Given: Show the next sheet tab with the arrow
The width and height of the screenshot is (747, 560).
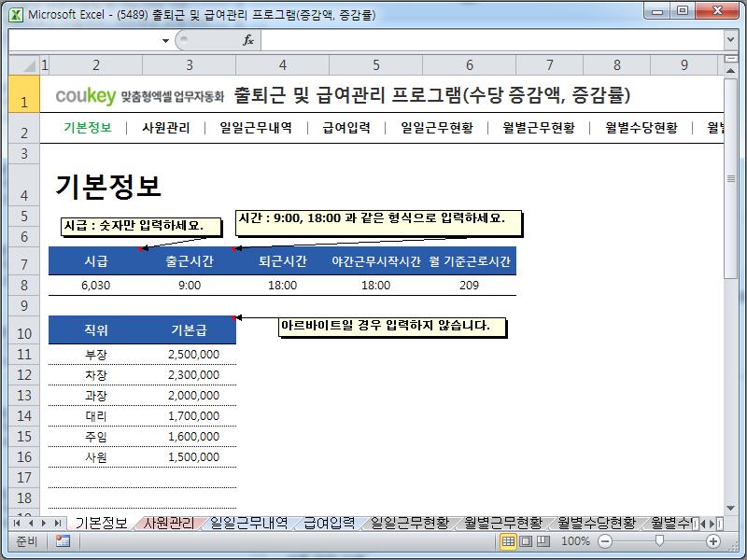Looking at the screenshot, I should pos(44,523).
